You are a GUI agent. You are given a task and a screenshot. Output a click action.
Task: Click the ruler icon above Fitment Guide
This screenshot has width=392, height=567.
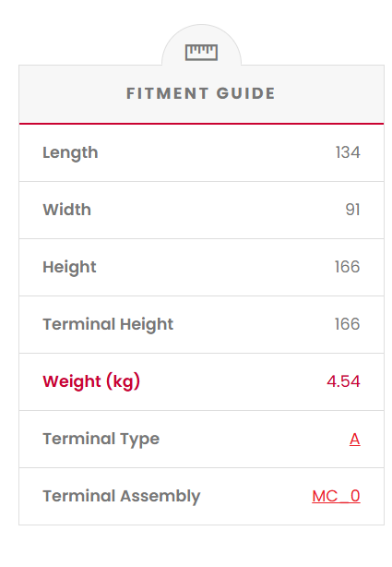(x=201, y=53)
